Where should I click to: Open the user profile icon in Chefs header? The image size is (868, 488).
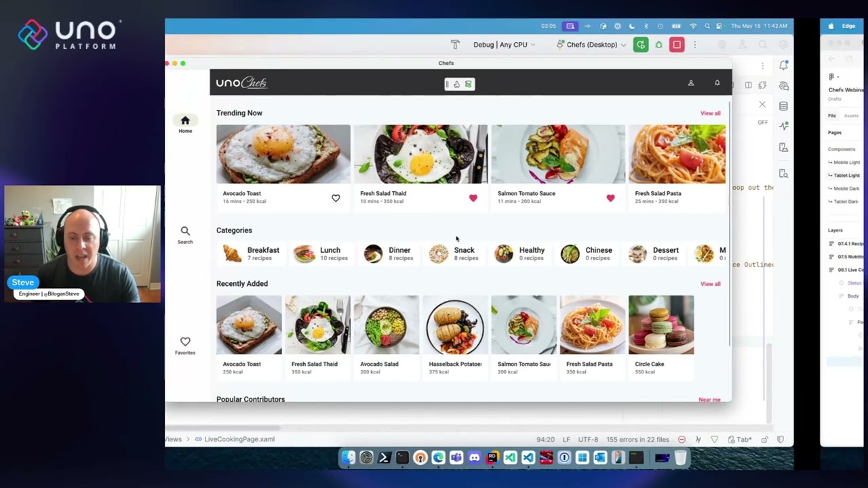pyautogui.click(x=691, y=83)
